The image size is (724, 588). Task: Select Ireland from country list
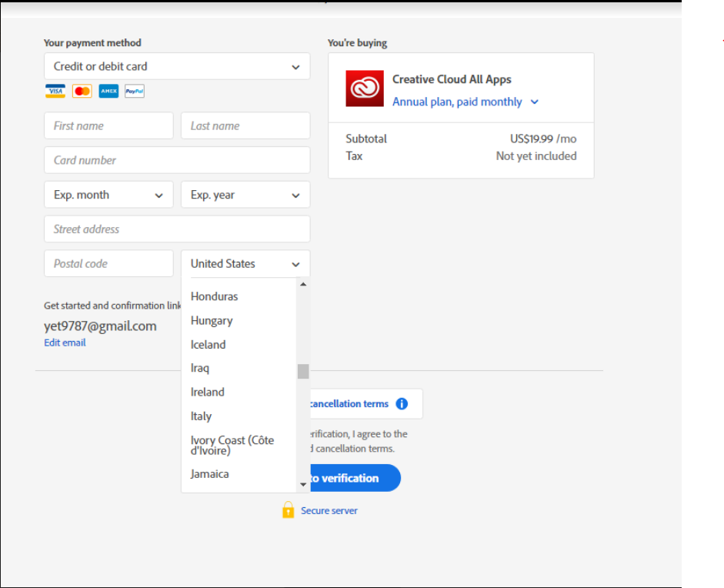(x=207, y=393)
